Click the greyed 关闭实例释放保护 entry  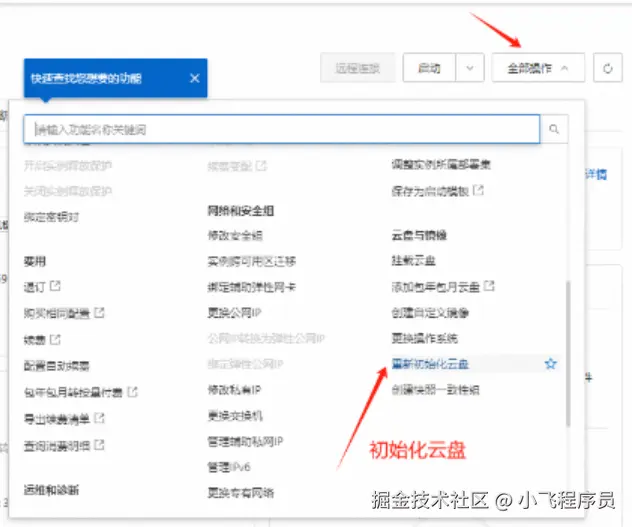click(x=68, y=191)
